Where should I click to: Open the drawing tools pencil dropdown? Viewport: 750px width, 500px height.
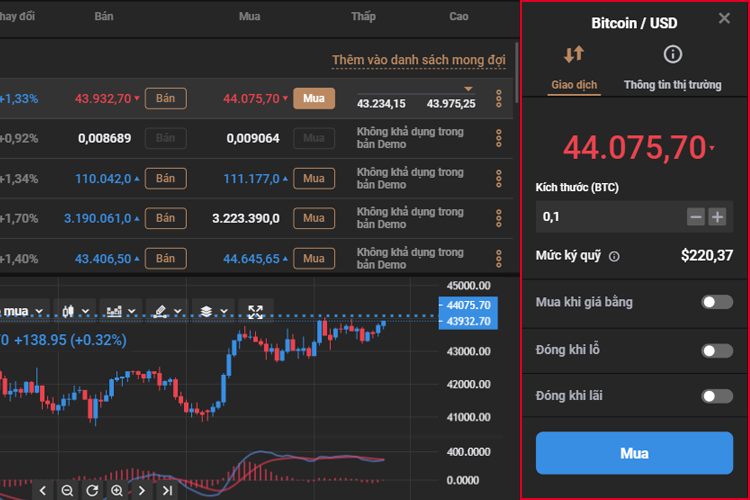167,311
